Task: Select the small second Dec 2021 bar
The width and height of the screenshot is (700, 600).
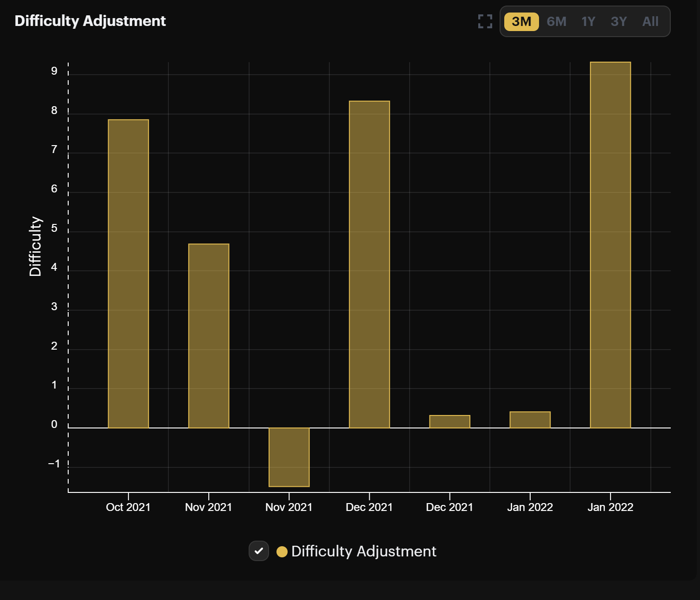Action: click(450, 421)
